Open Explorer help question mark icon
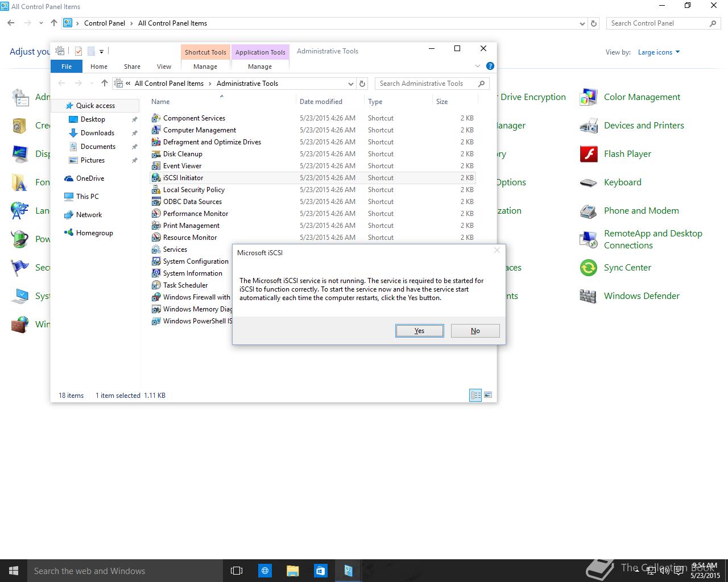The image size is (728, 582). click(490, 66)
